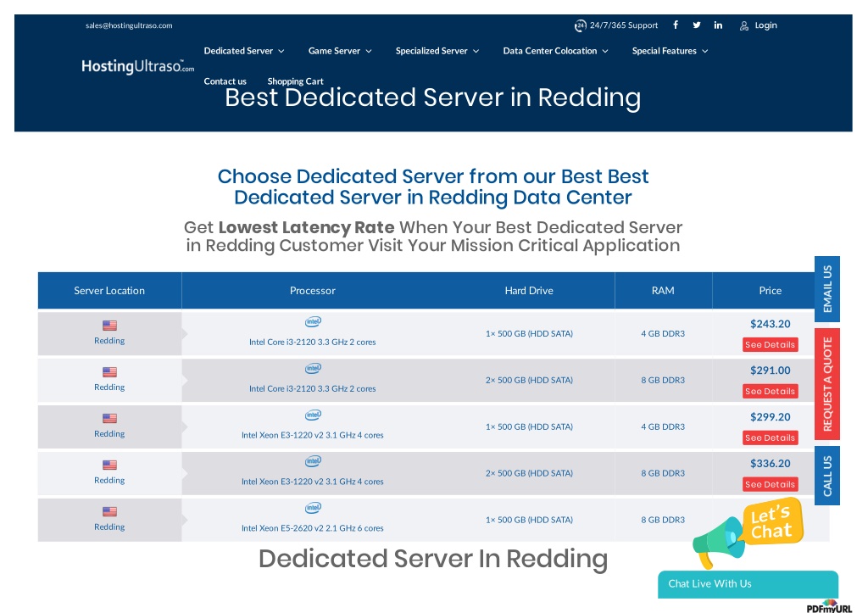Open the Dedicated Server menu
This screenshot has height=613, width=868.
tap(238, 51)
